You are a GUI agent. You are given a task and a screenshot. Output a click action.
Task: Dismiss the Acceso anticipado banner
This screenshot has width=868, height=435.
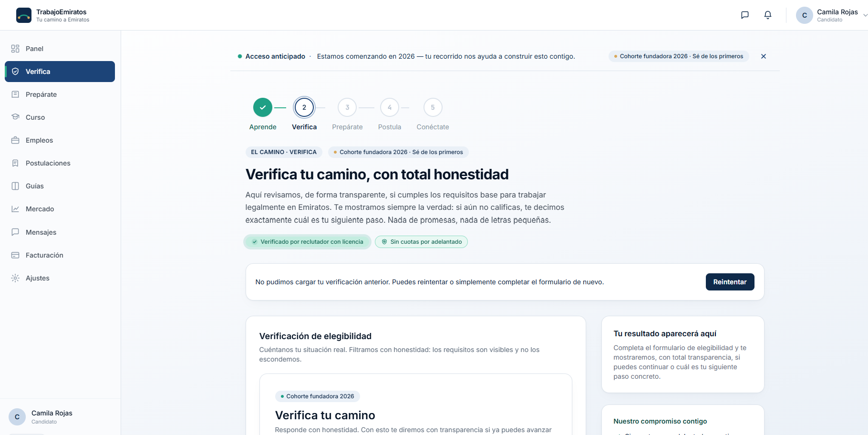tap(764, 56)
